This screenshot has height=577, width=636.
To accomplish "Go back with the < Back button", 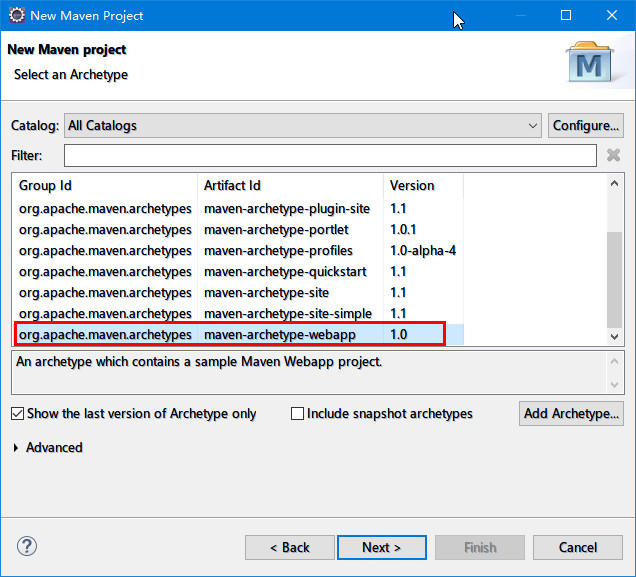I will click(x=290, y=547).
